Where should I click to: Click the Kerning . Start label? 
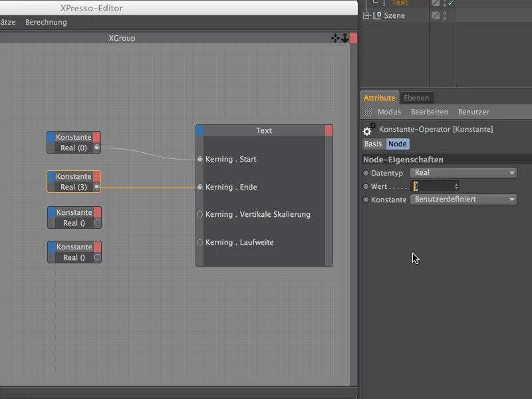[x=231, y=159]
